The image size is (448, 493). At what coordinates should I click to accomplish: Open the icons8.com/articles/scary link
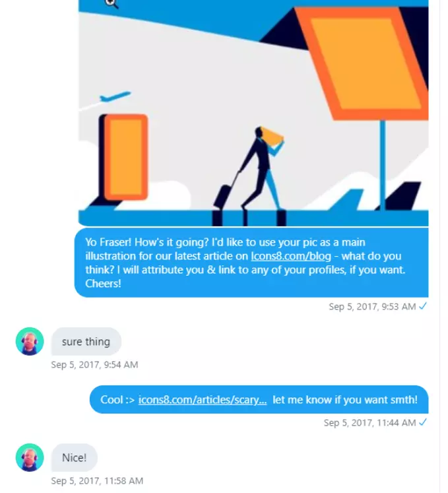(203, 400)
